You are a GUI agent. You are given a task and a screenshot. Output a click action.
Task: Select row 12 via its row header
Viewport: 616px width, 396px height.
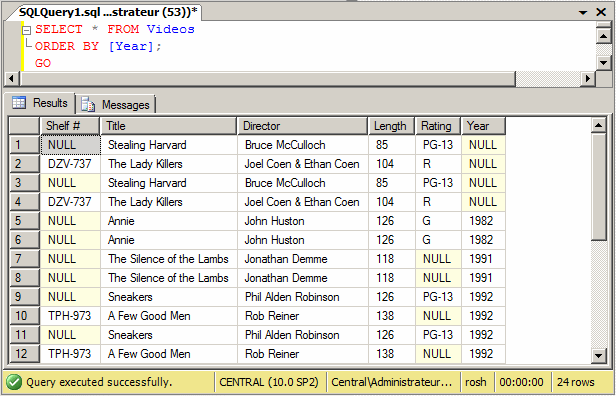pyautogui.click(x=24, y=354)
